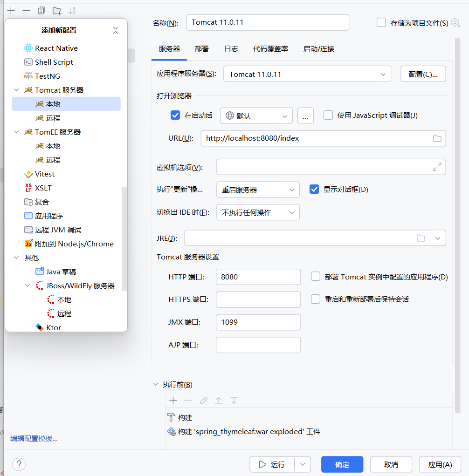
Task: Select Java 草稿 configuration type
Action: pos(55,272)
